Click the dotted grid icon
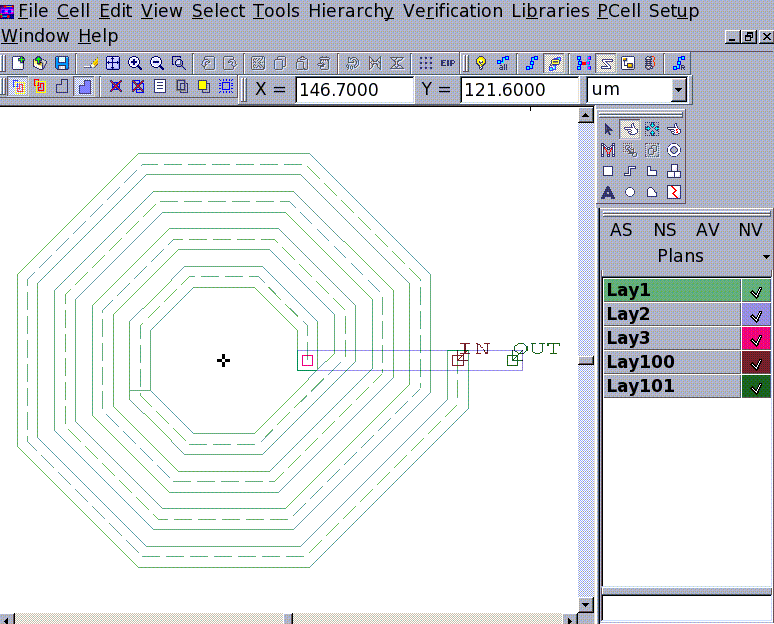Viewport: 774px width, 624px height. pos(426,63)
